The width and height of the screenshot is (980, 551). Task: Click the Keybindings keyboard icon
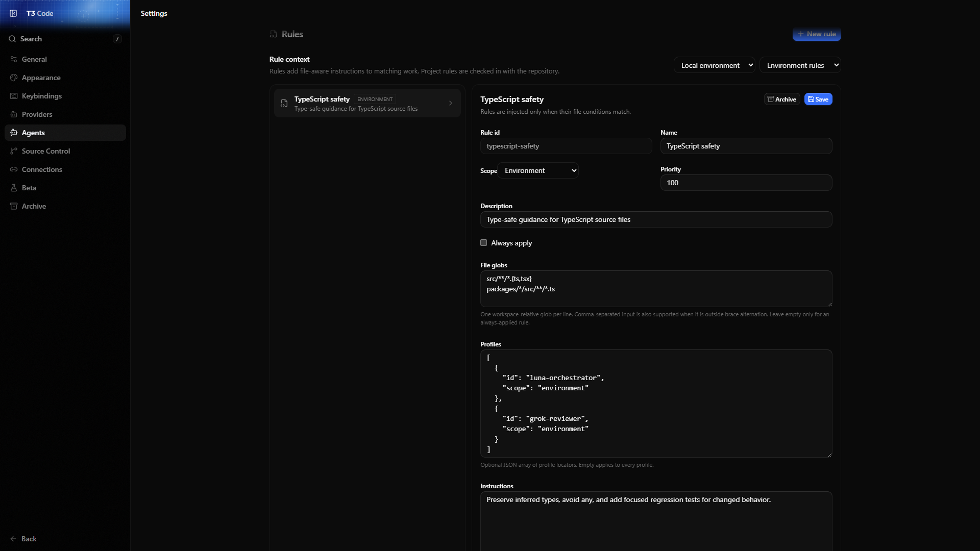(x=14, y=96)
